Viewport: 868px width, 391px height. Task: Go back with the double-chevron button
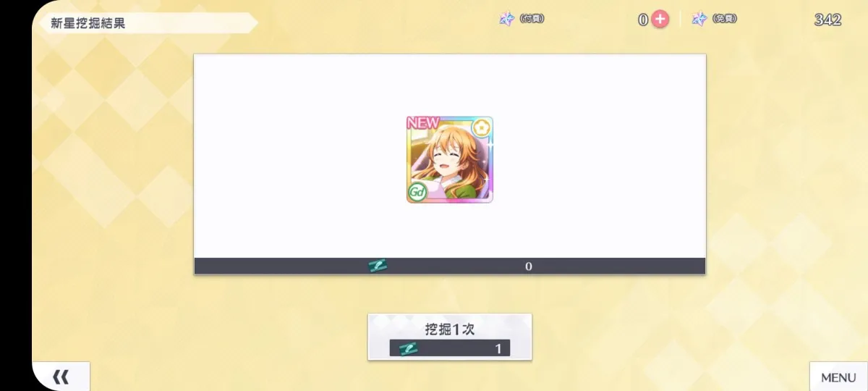click(61, 377)
